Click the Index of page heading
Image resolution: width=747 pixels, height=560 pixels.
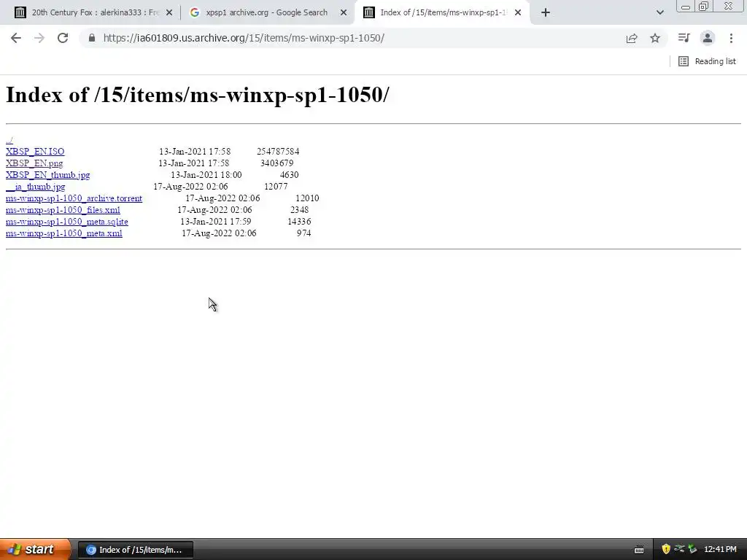[197, 94]
